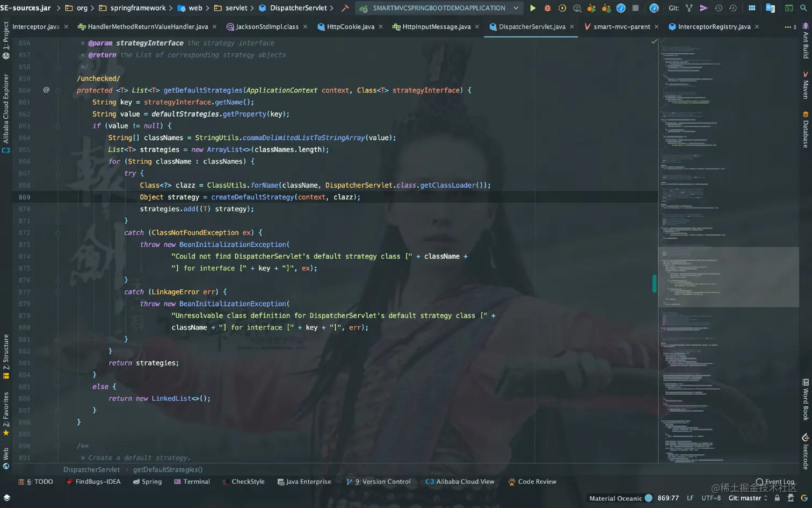
Task: Click the 869:77 line column indicator
Action: click(x=668, y=498)
